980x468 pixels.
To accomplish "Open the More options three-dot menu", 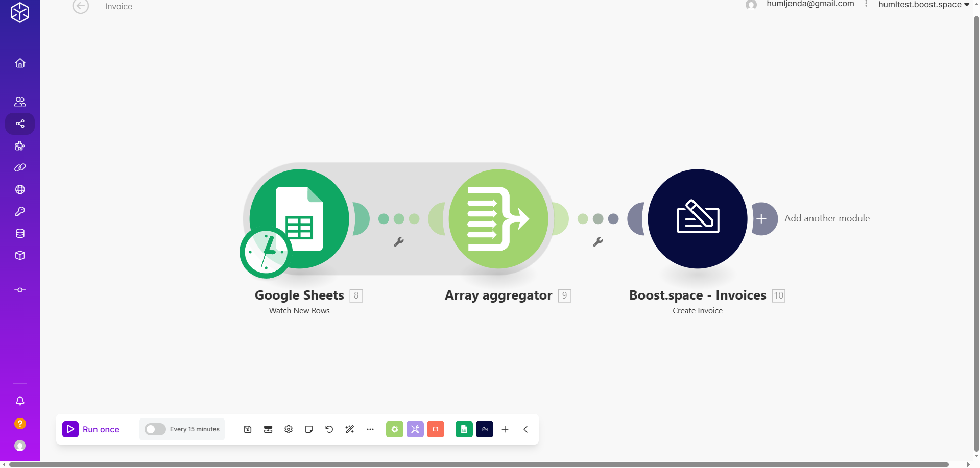I will (370, 429).
